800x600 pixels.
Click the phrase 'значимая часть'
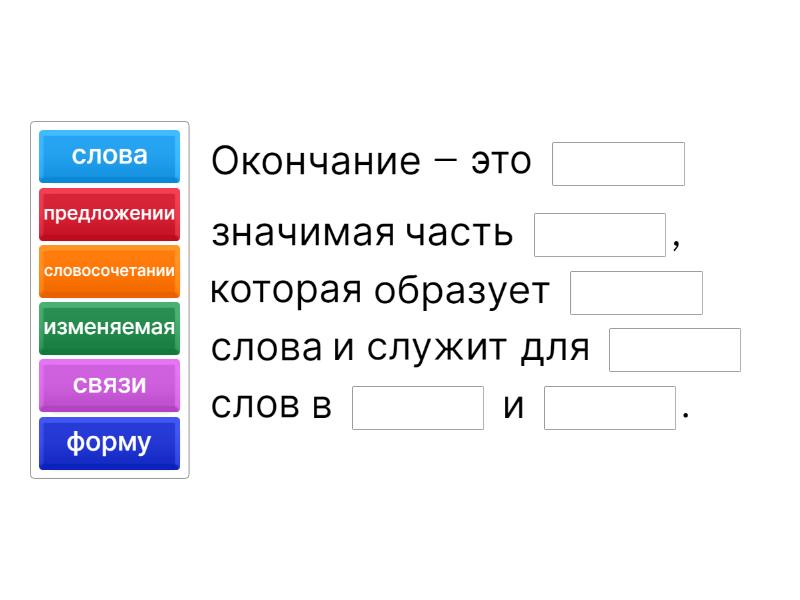point(362,233)
